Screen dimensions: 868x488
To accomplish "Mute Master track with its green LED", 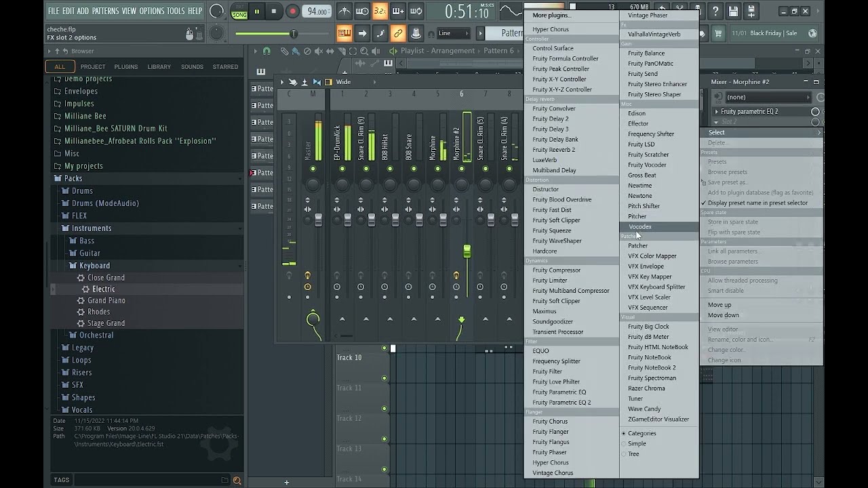I will [x=313, y=169].
